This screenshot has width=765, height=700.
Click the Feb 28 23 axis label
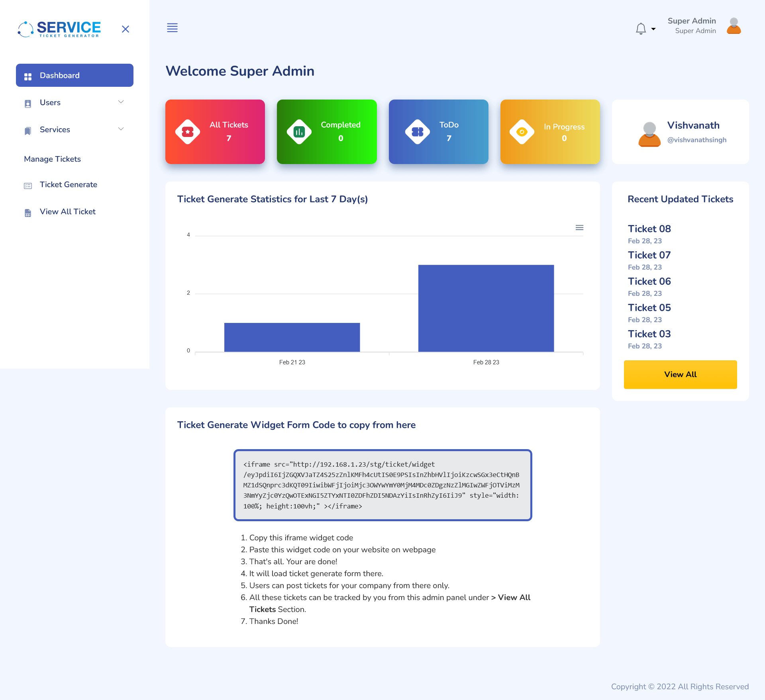(486, 362)
